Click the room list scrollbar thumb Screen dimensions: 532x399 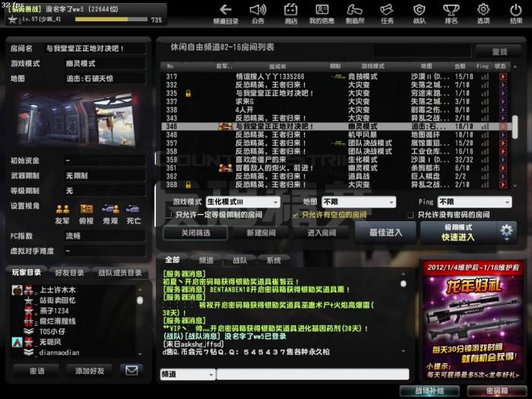click(x=515, y=127)
